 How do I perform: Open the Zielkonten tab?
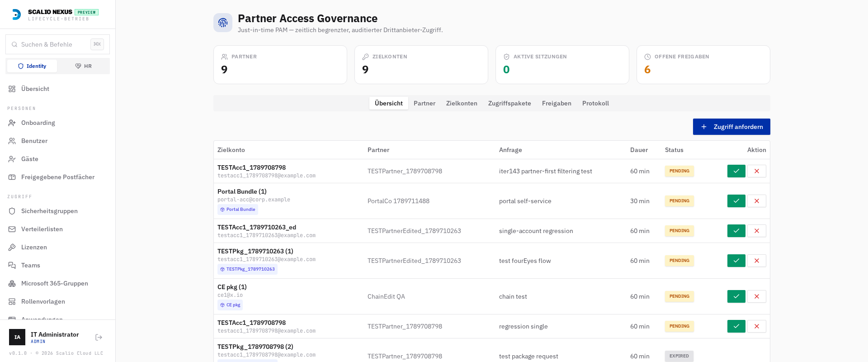point(462,103)
